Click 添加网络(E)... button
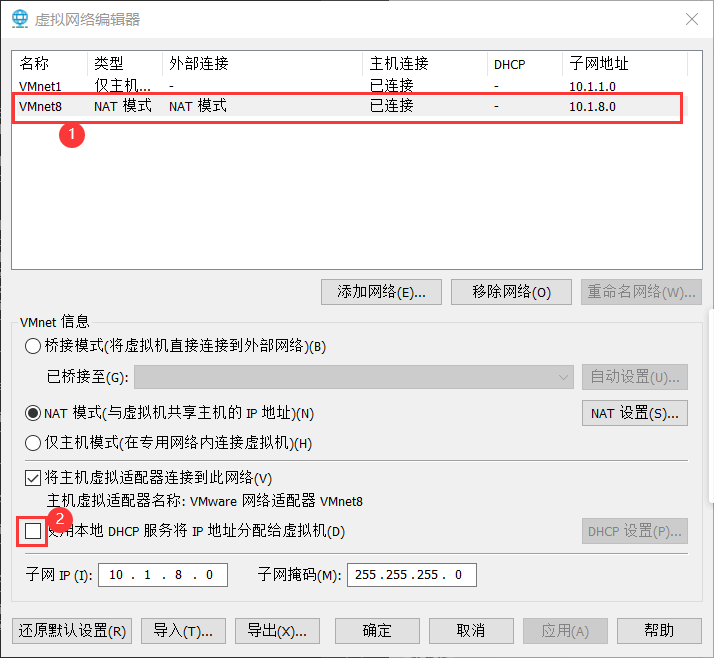This screenshot has height=658, width=714. tap(381, 292)
